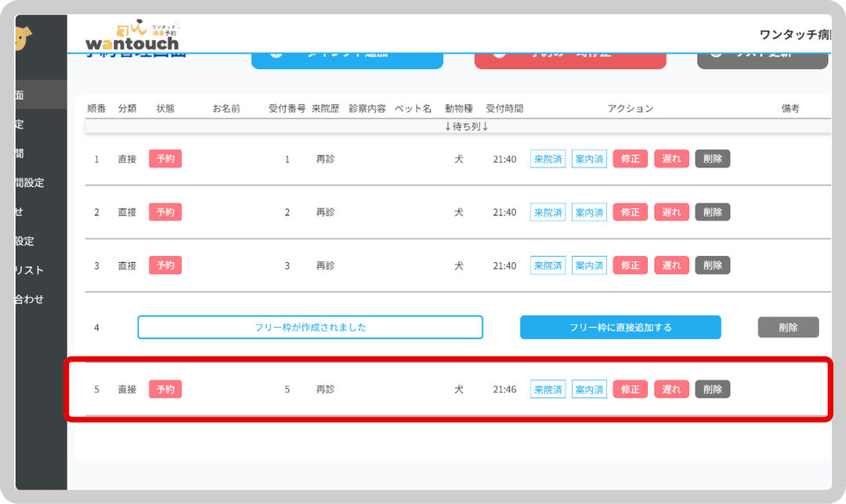Mark the 21:46 reservation as 来院済

click(548, 389)
